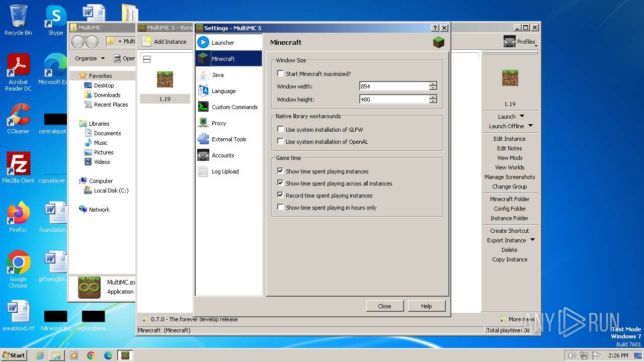
Task: Enable Start Minecraft maximized checkbox
Action: 280,73
